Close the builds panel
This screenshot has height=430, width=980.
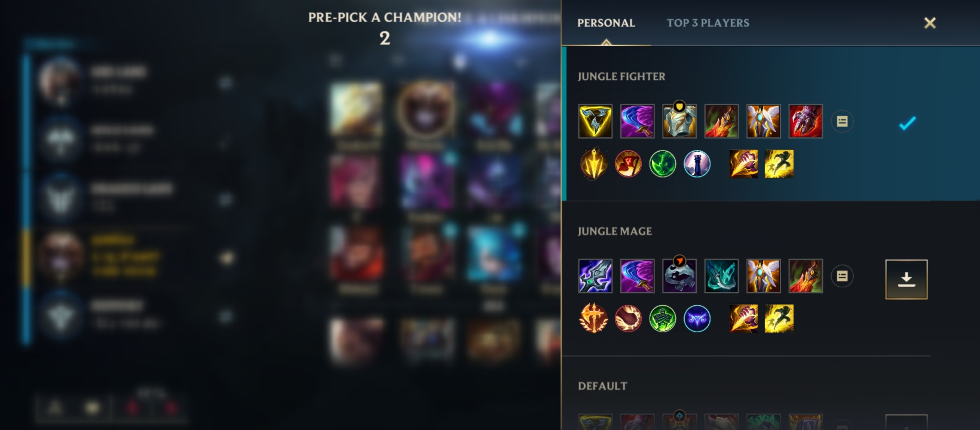pyautogui.click(x=930, y=23)
